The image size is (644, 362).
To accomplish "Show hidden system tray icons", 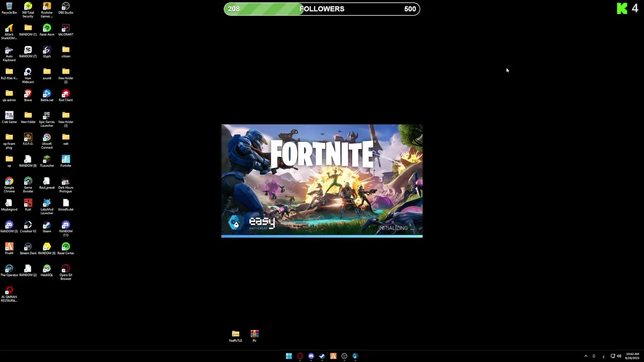I will coord(586,356).
